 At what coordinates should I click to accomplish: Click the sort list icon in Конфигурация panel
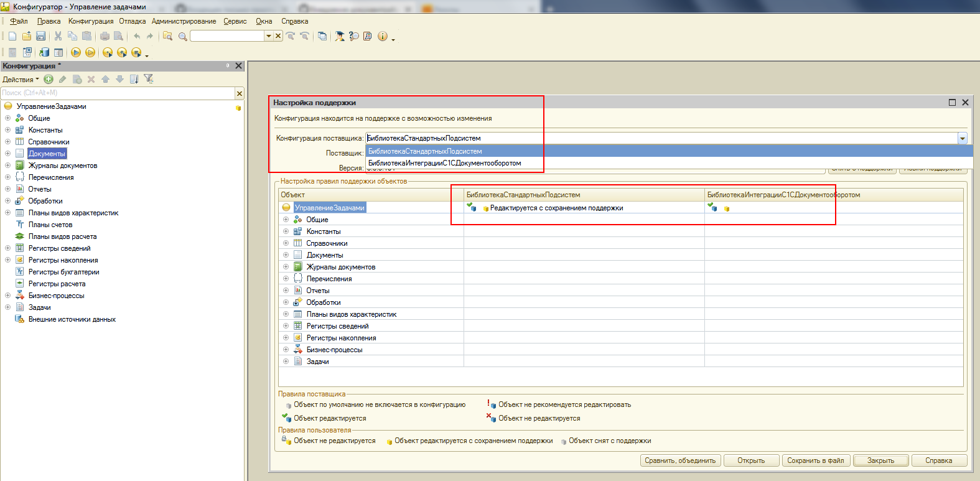tap(134, 79)
